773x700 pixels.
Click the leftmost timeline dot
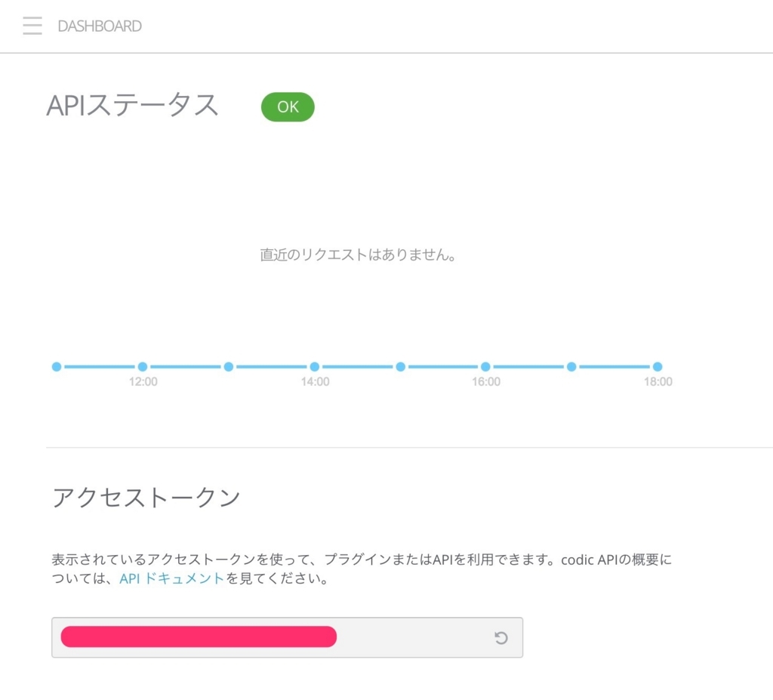(57, 366)
